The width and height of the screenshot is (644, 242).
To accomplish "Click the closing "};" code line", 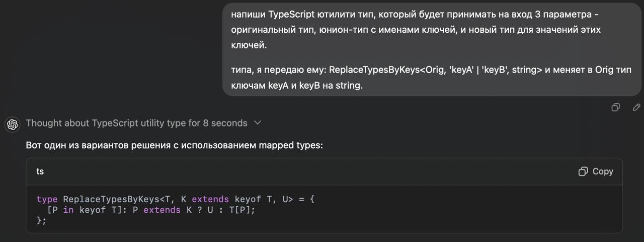I will pyautogui.click(x=41, y=220).
